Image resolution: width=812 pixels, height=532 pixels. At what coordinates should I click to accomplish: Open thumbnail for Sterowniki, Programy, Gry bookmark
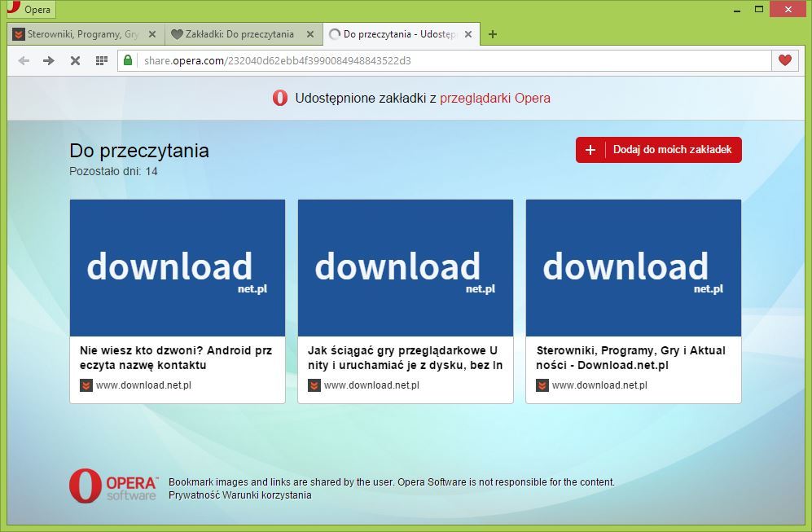pyautogui.click(x=634, y=268)
